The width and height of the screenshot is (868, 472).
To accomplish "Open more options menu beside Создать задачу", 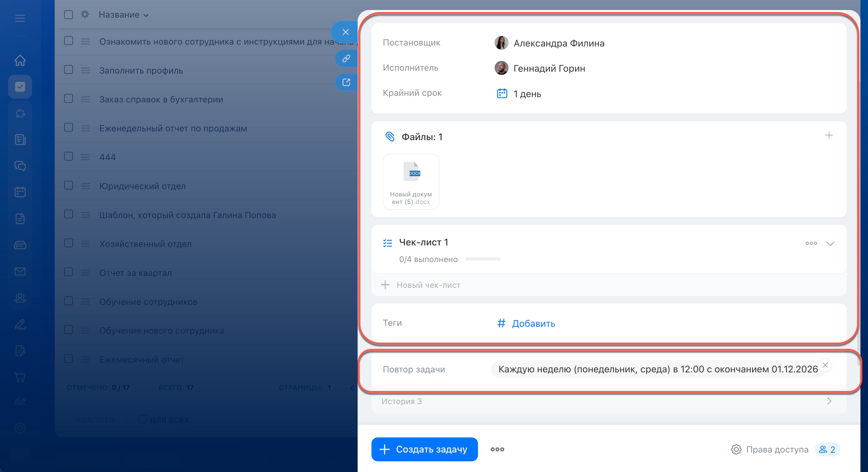I will pos(497,449).
